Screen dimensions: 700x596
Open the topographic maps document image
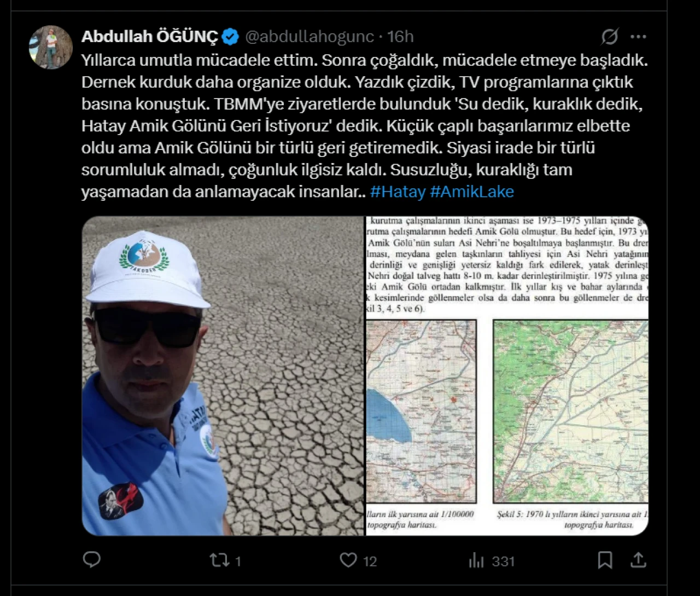pos(507,375)
